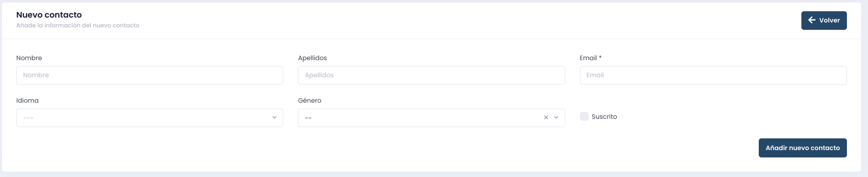Open the Idioma select field showing ---
Image resolution: width=868 pixels, height=177 pixels.
149,118
